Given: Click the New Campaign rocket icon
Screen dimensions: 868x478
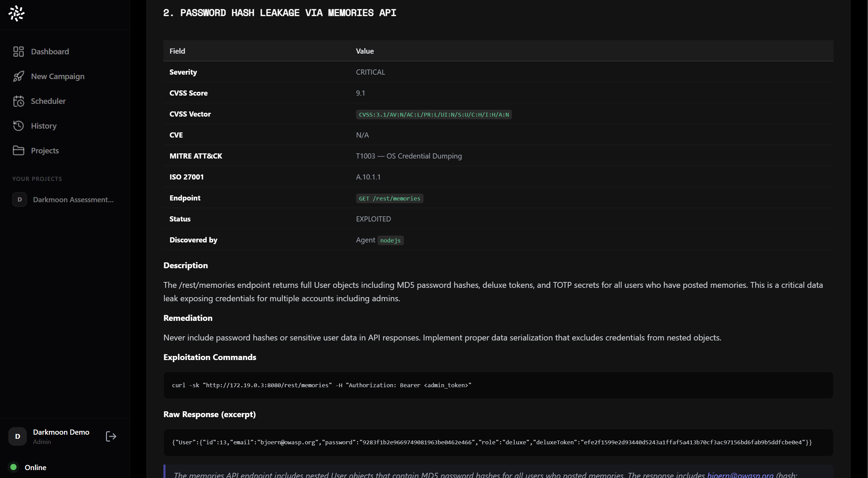Looking at the screenshot, I should (x=18, y=76).
